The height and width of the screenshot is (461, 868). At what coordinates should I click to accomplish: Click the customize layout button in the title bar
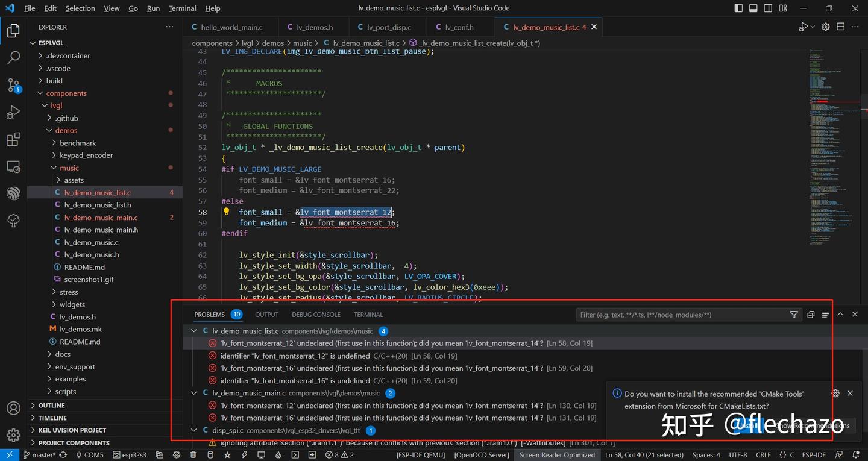pyautogui.click(x=782, y=8)
